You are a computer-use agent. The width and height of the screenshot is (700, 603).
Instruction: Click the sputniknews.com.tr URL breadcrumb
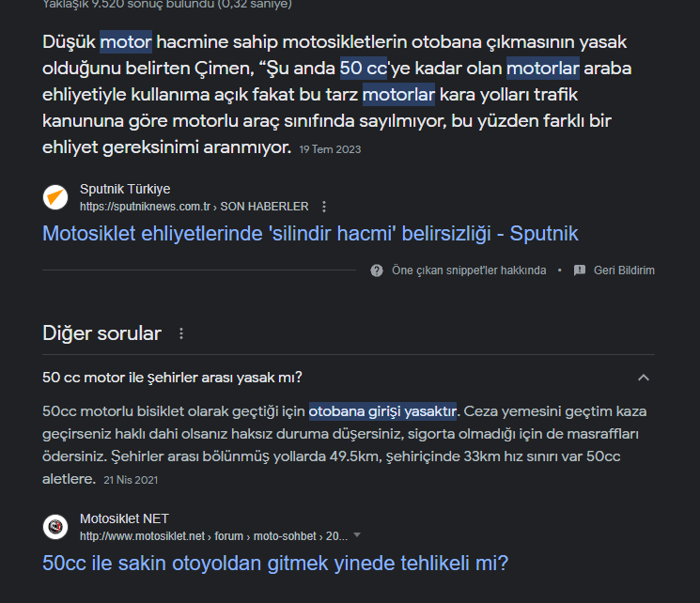coord(194,207)
